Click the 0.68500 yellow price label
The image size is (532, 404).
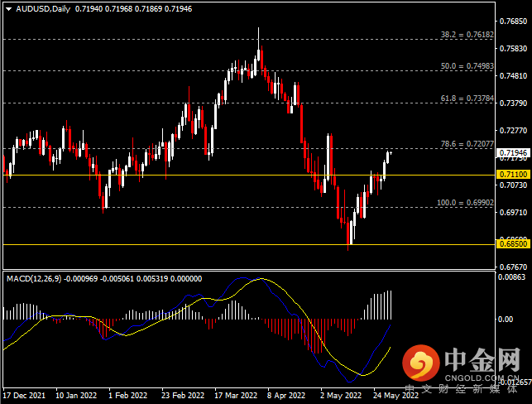(x=513, y=243)
